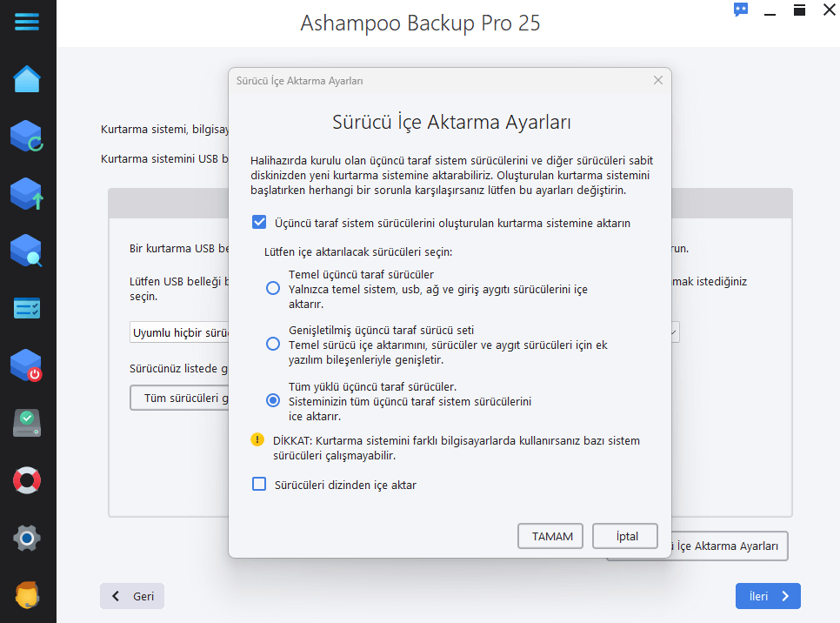This screenshot has height=623, width=840.
Task: Go to the Home icon in sidebar
Action: click(27, 79)
